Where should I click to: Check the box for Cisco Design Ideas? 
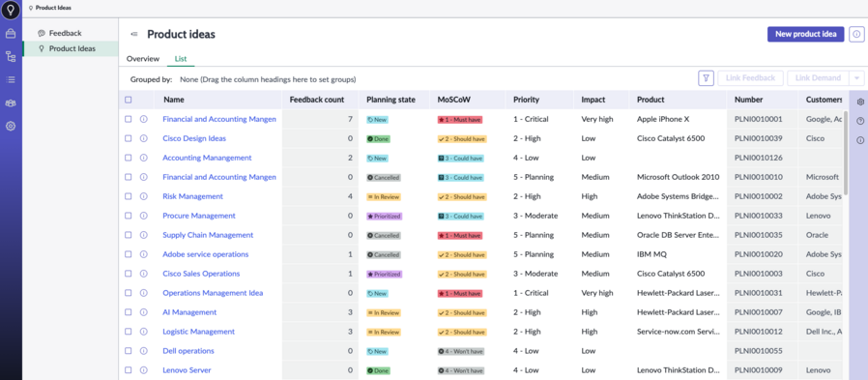tap(129, 138)
